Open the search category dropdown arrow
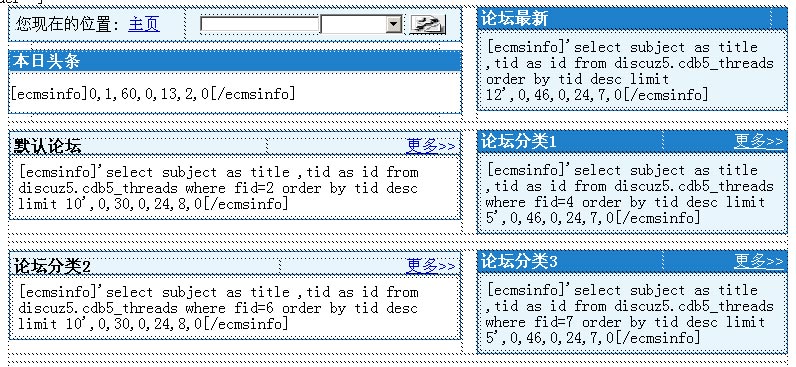The width and height of the screenshot is (796, 367). (394, 24)
